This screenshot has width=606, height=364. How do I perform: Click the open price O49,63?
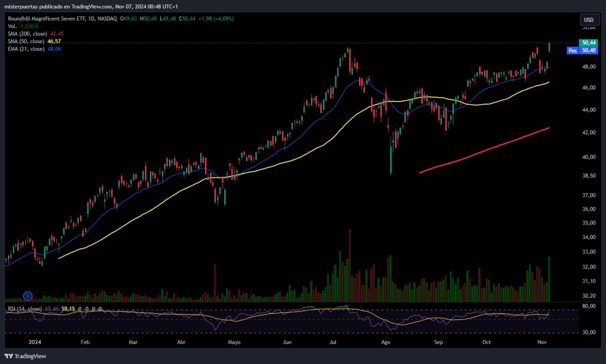(x=128, y=19)
